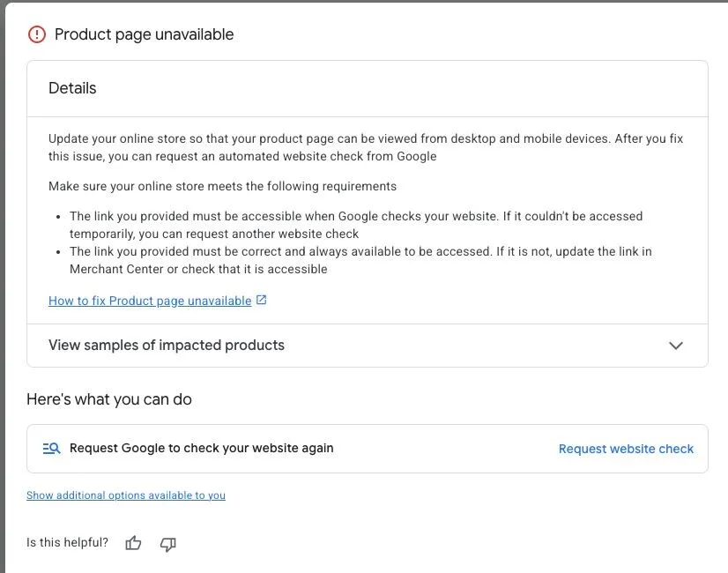The height and width of the screenshot is (573, 728).
Task: Click the bullet about link being accessible to Google
Action: (356, 225)
